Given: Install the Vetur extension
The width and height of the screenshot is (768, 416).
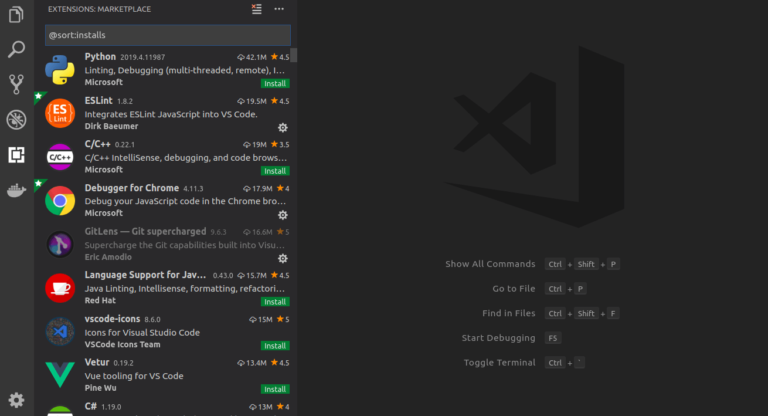Looking at the screenshot, I should (275, 389).
